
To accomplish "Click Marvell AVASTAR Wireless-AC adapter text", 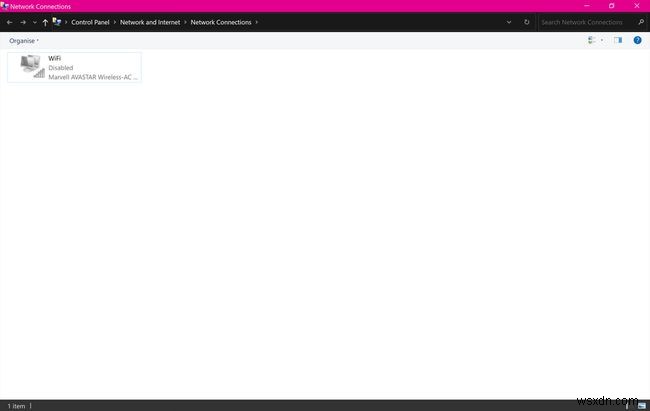I will pyautogui.click(x=93, y=77).
